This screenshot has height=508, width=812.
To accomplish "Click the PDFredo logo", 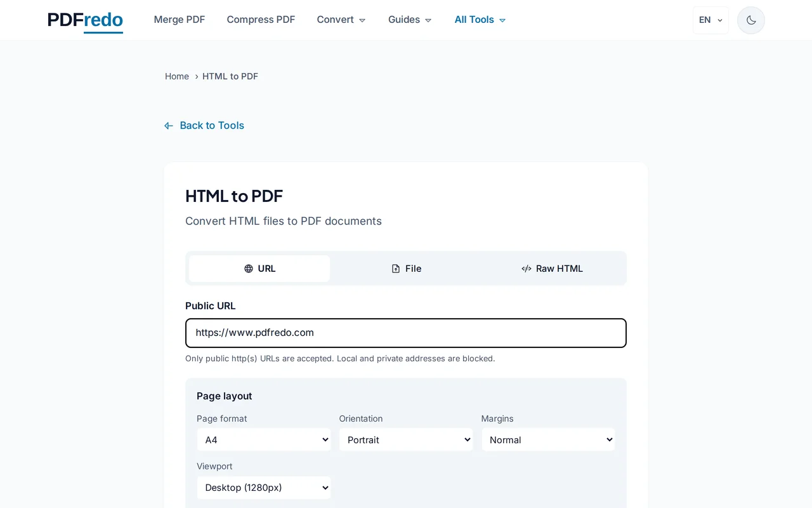I will pos(84,20).
